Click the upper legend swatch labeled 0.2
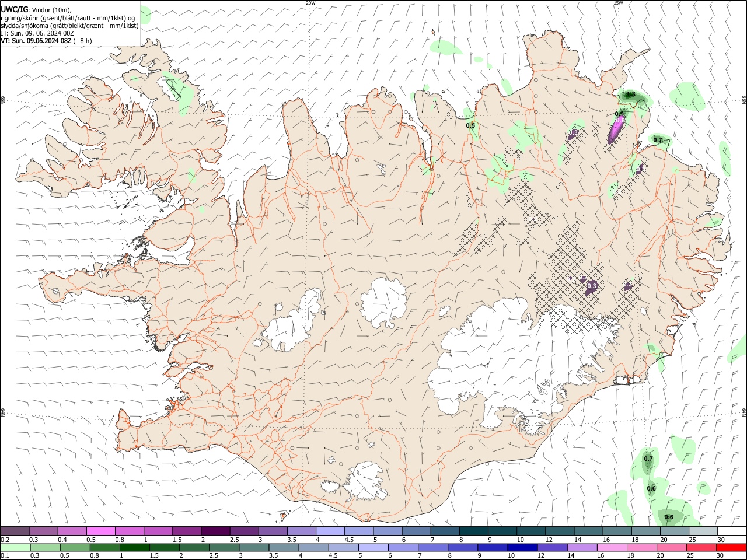Screen dimensions: 747x560 [15, 531]
